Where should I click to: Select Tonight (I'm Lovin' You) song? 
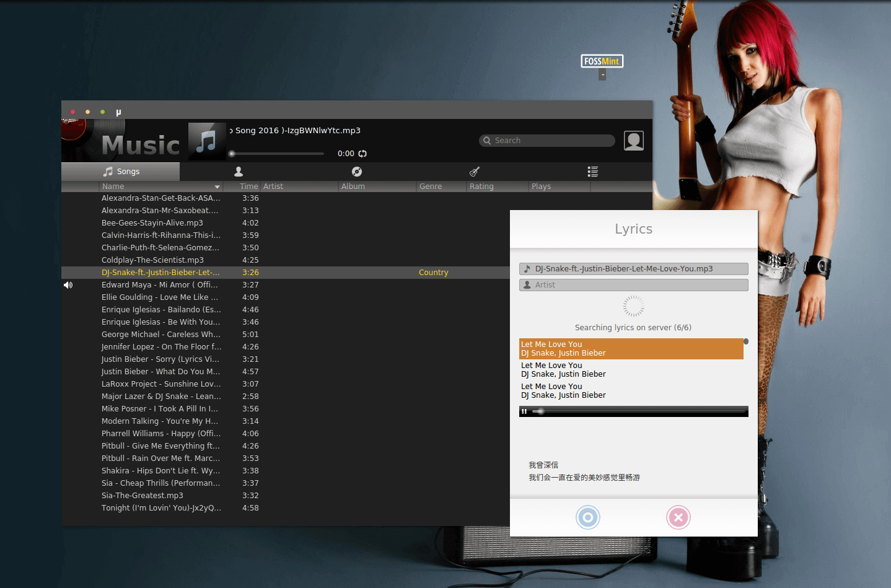(161, 508)
